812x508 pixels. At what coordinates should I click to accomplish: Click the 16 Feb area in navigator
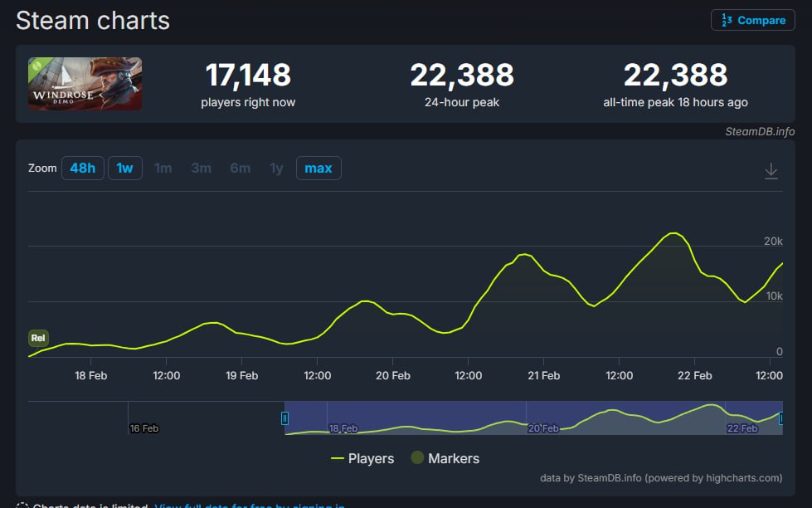[x=143, y=428]
